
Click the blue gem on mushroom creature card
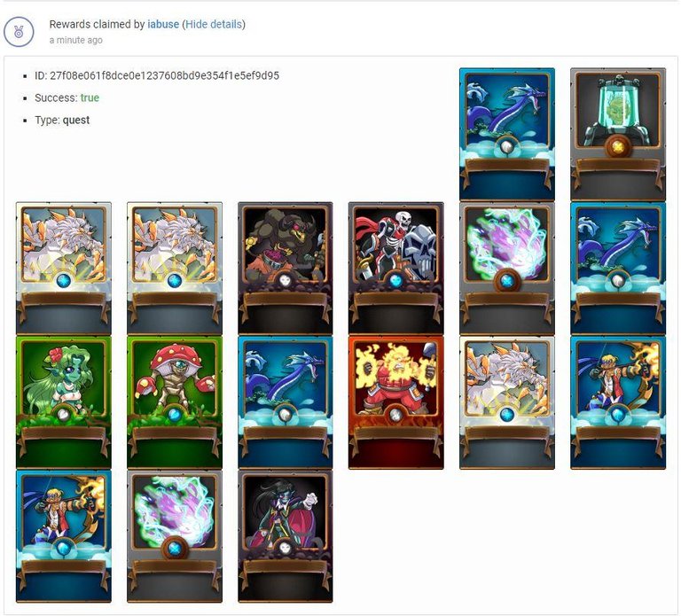tap(175, 415)
